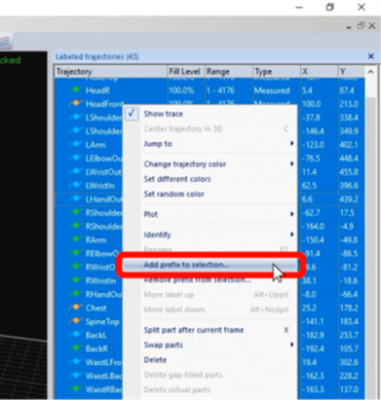Click the WaistLBack trajectory icon
The width and height of the screenshot is (381, 400).
tap(76, 376)
